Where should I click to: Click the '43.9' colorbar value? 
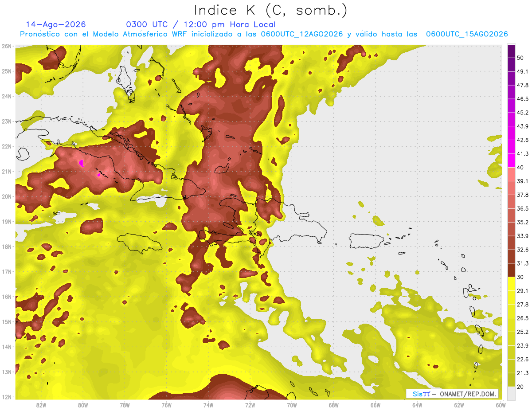tap(523, 127)
